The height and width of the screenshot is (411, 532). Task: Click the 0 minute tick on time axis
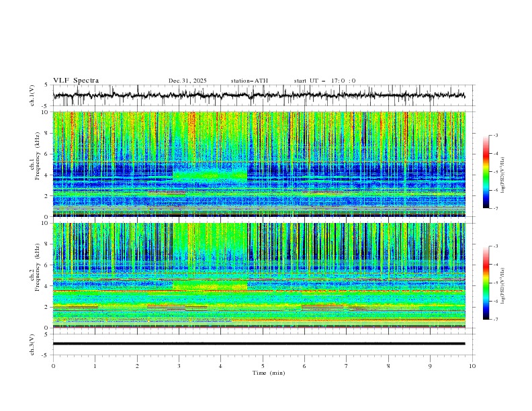pos(53,366)
